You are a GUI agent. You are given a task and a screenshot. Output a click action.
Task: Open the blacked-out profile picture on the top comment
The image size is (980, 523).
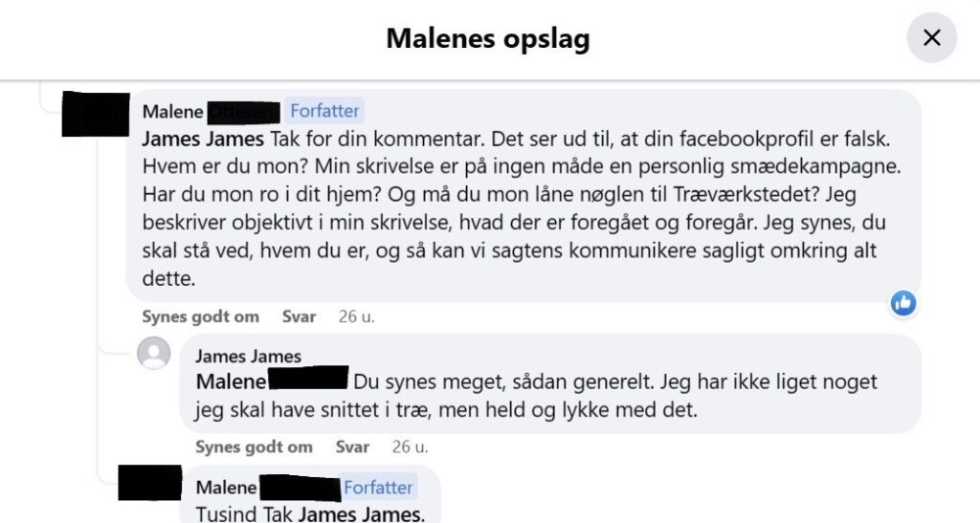coord(96,114)
